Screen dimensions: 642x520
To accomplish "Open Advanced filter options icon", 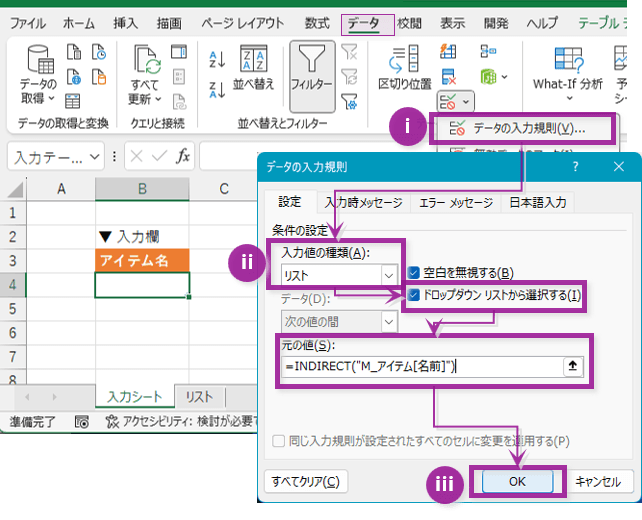I will click(x=350, y=102).
